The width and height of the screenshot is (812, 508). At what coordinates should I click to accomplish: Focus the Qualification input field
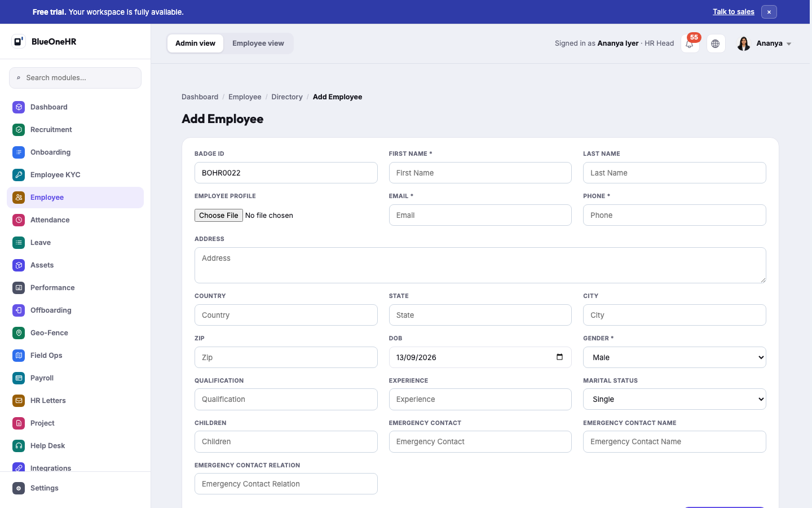[286, 399]
